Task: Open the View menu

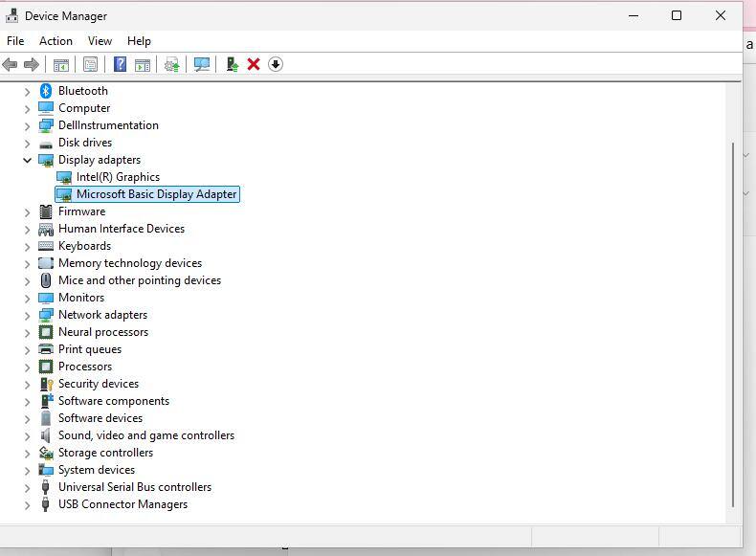Action: pos(100,41)
